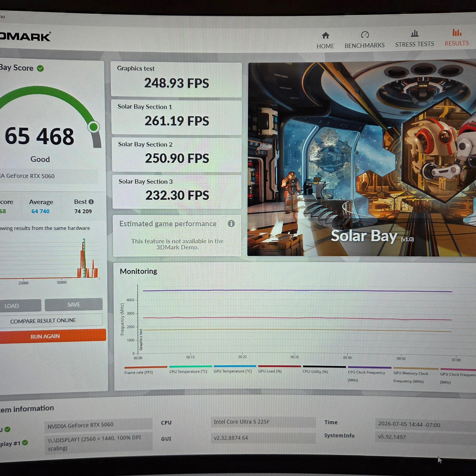Open the Benchmarks gauge icon
Image resolution: width=476 pixels, height=476 pixels.
(365, 35)
